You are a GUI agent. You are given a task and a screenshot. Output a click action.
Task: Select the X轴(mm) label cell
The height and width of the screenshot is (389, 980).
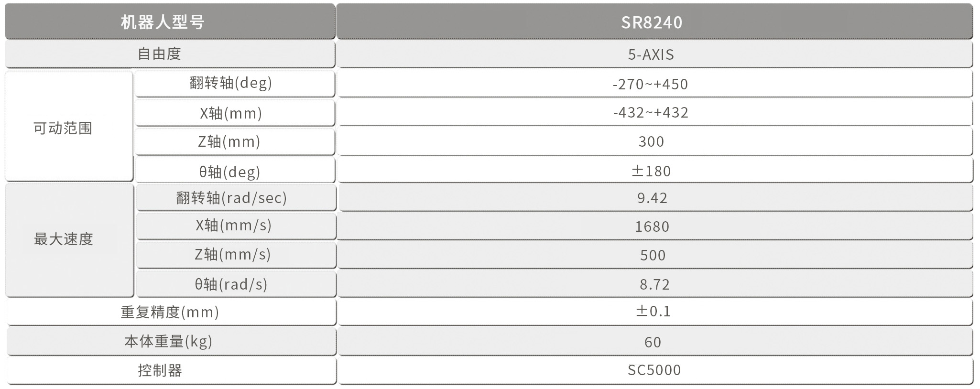(231, 113)
